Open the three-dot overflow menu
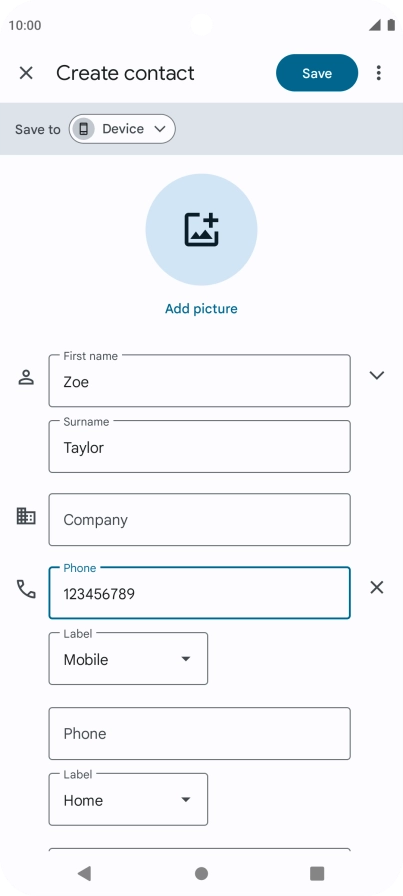The height and width of the screenshot is (896, 403). click(378, 73)
